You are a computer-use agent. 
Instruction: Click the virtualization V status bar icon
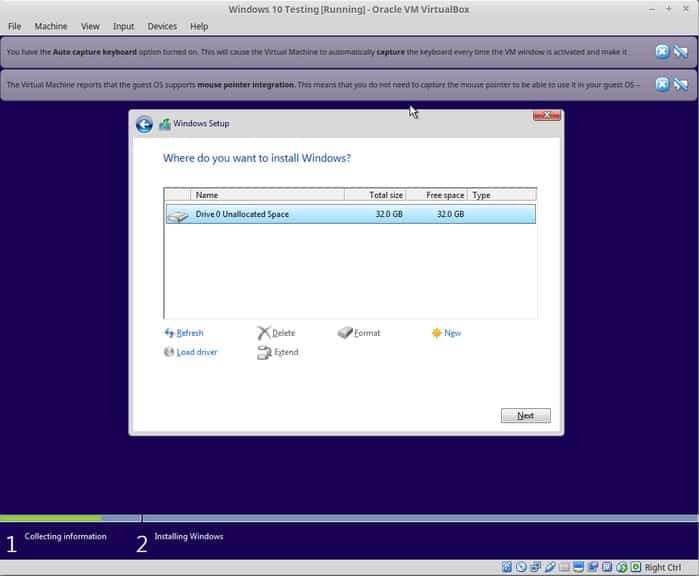point(607,567)
